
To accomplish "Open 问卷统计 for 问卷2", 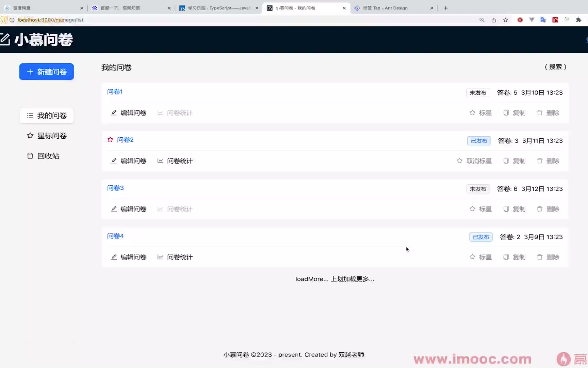I will click(x=175, y=161).
